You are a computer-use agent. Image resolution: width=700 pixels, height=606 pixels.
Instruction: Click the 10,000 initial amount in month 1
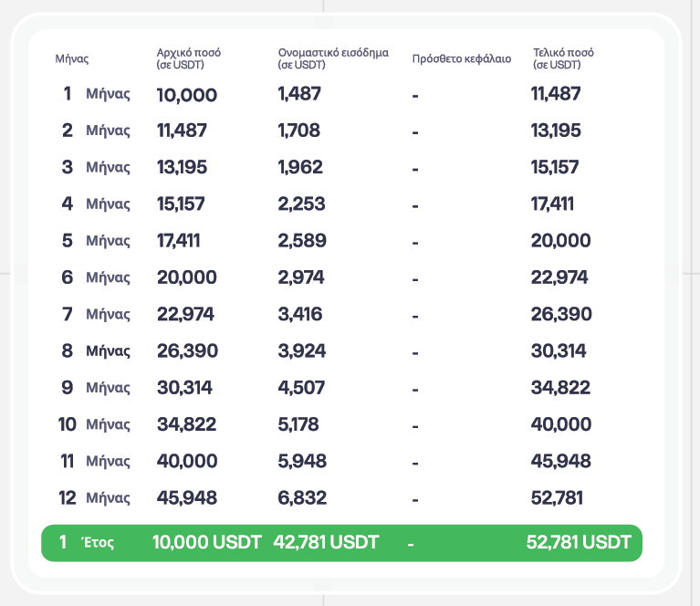coord(186,94)
